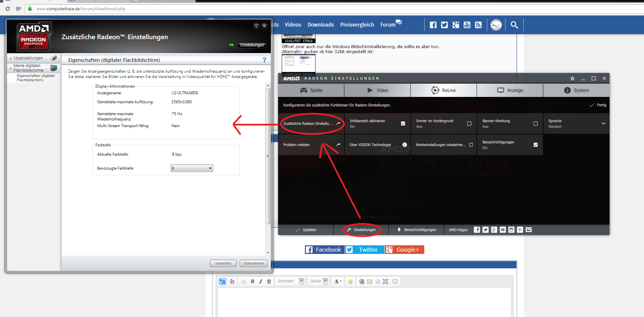Toggle Benachrichtigungen Ein checkbox
The image size is (644, 317).
pyautogui.click(x=536, y=145)
